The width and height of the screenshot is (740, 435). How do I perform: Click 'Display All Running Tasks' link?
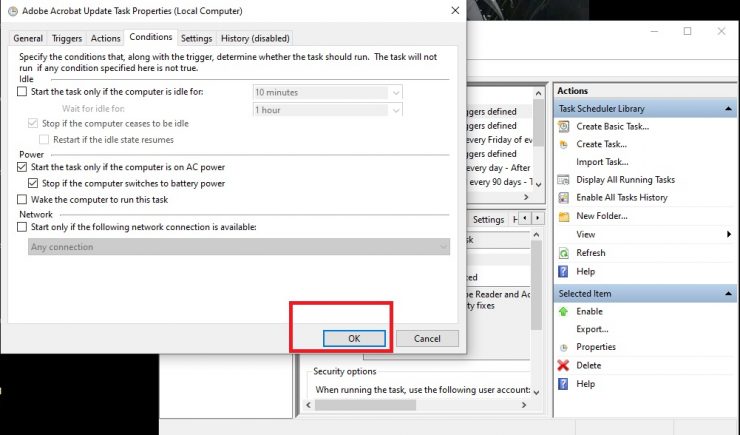(x=625, y=180)
